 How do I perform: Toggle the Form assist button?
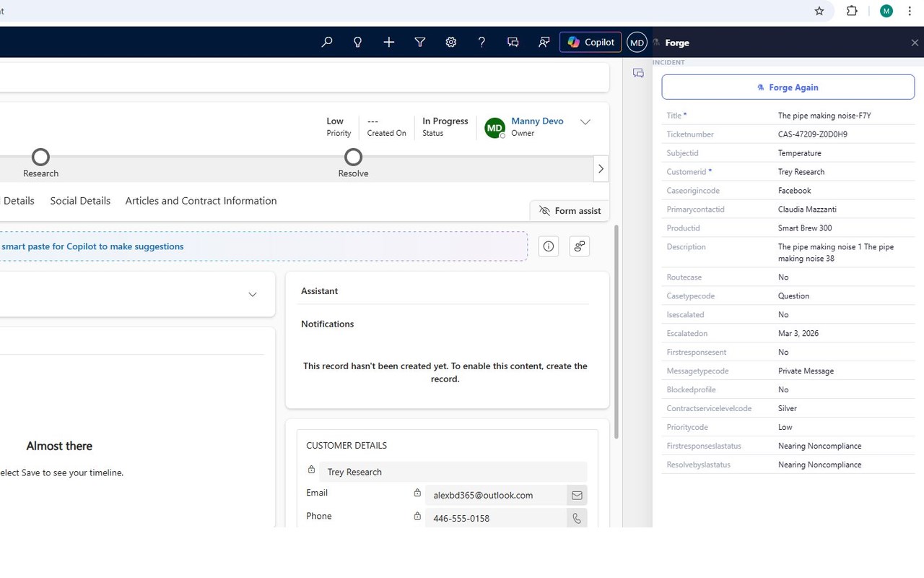(570, 211)
